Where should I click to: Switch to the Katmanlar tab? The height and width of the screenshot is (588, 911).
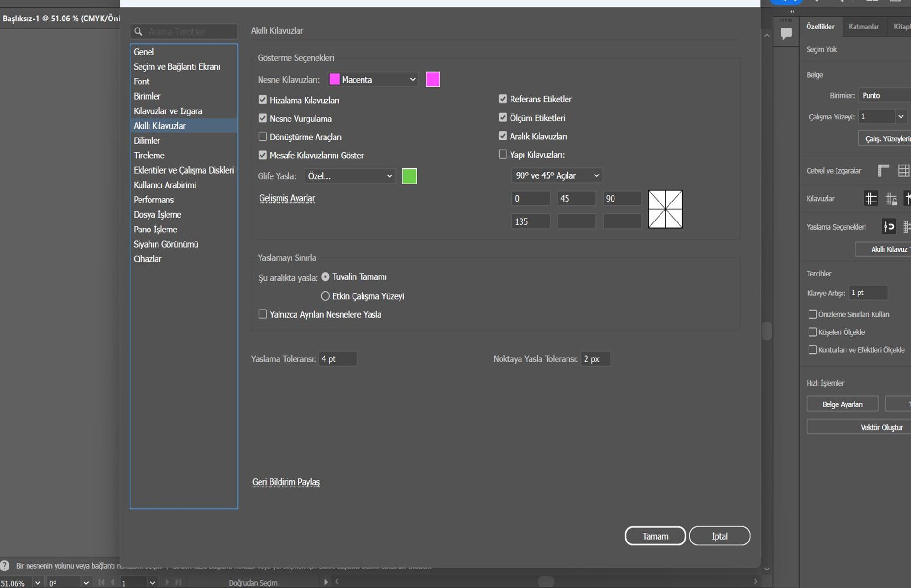[863, 27]
